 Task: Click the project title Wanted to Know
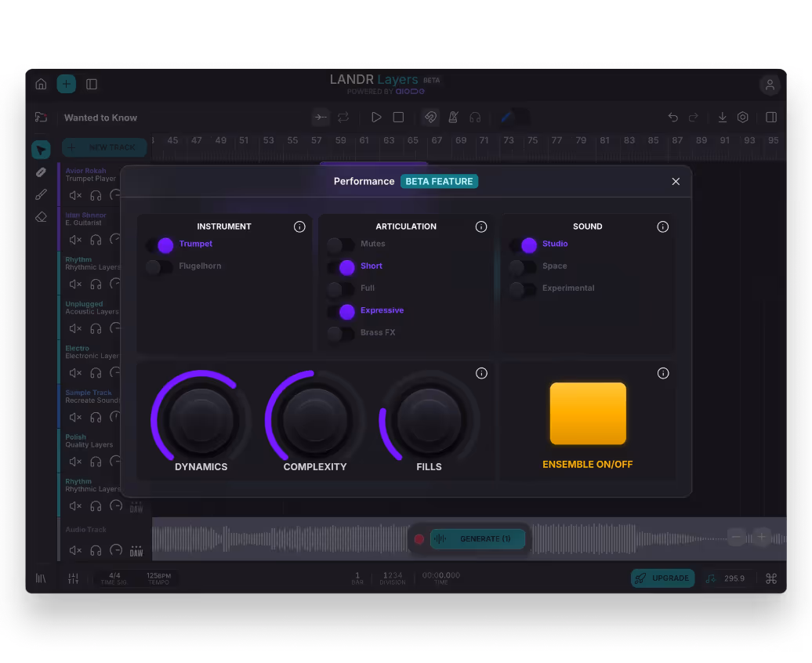100,118
